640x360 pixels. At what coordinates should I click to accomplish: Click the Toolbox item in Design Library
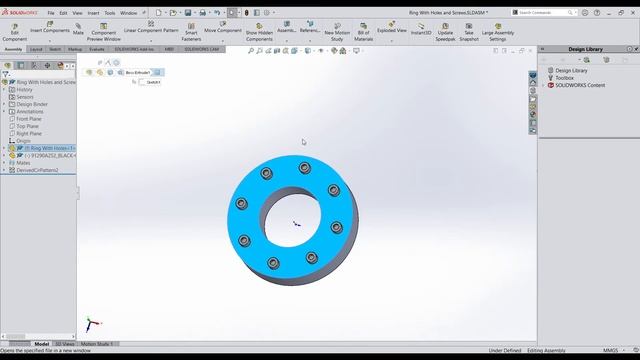[564, 78]
